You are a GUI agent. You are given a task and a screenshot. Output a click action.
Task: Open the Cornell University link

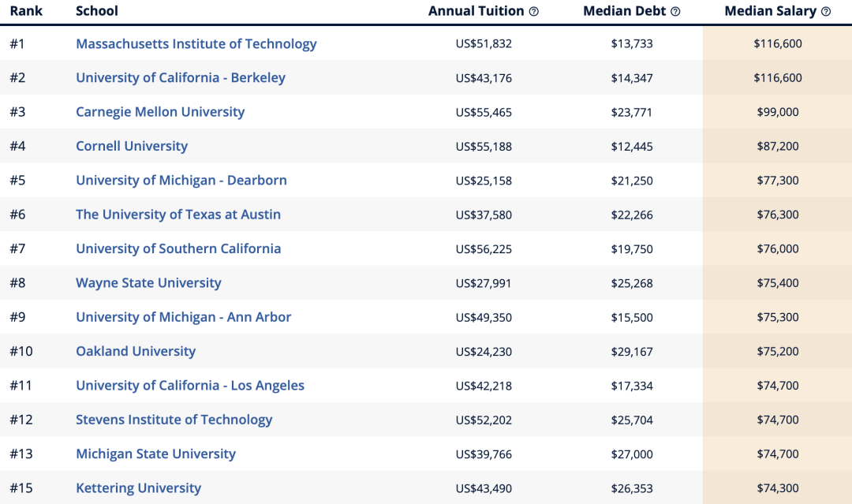pyautogui.click(x=132, y=146)
